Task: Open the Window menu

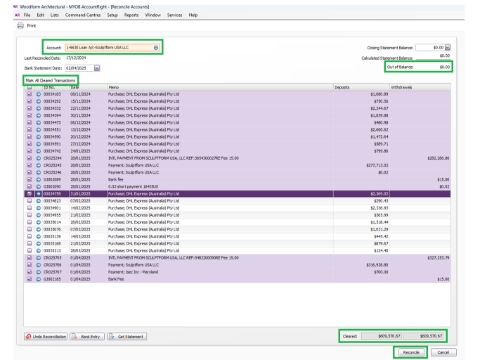Action: pyautogui.click(x=153, y=15)
